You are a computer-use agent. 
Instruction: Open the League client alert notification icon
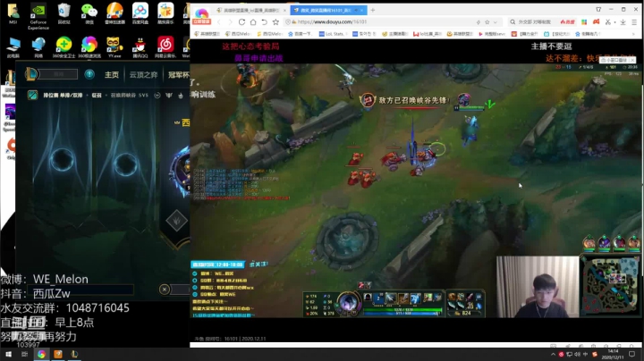tap(89, 74)
